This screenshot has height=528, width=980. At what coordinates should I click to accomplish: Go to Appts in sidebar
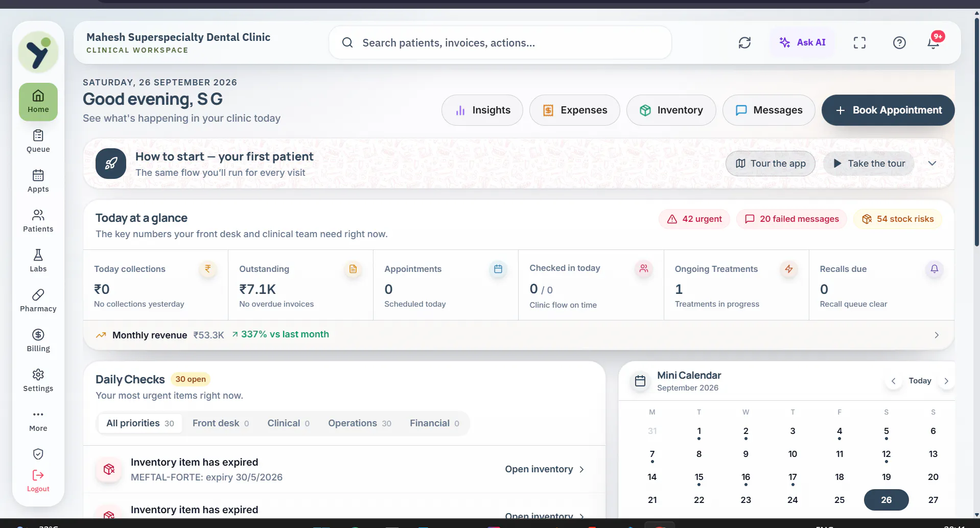tap(38, 181)
